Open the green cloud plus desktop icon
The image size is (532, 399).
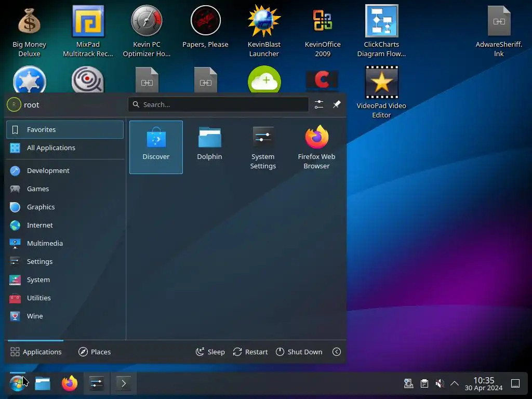(x=264, y=79)
